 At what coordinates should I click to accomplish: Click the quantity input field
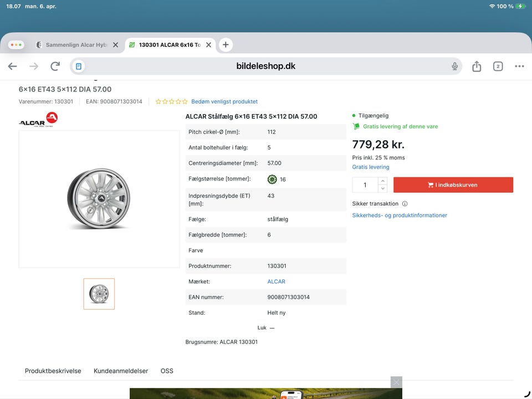pyautogui.click(x=365, y=185)
